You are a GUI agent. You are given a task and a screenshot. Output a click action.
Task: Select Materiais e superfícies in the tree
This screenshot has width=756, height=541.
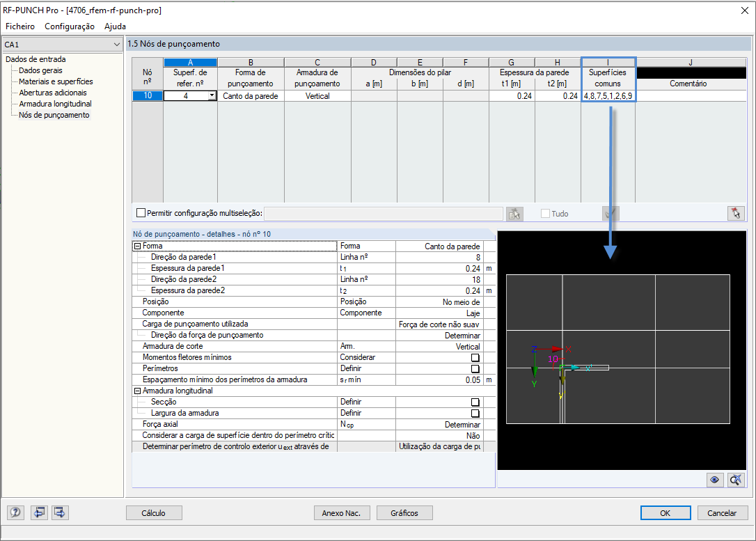56,81
